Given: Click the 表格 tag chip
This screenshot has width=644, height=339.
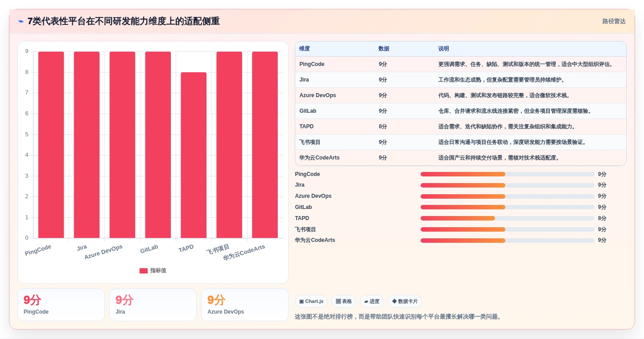Looking at the screenshot, I should tap(344, 302).
